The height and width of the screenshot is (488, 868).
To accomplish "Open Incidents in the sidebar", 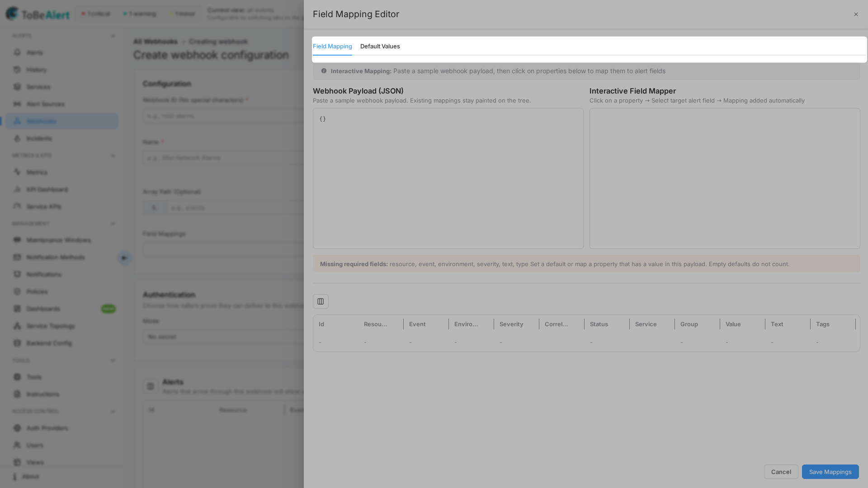I will coord(62,138).
